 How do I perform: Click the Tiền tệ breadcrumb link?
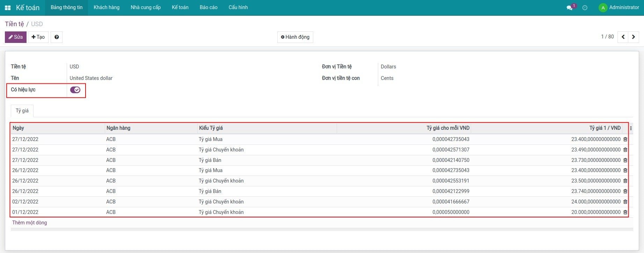[14, 24]
